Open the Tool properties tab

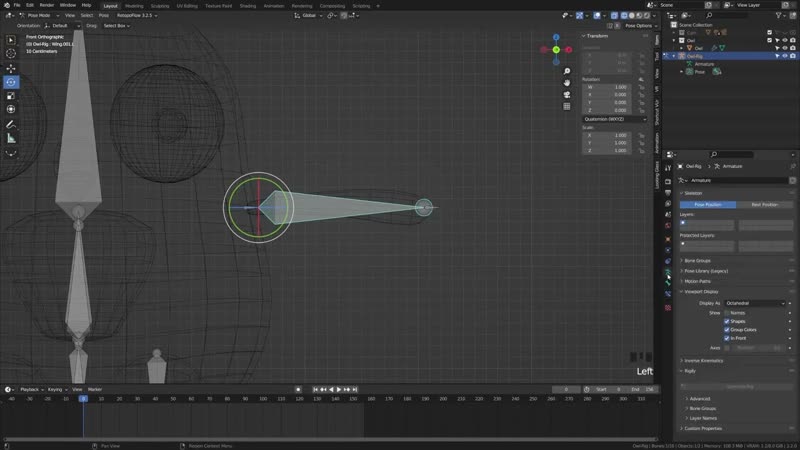click(668, 169)
